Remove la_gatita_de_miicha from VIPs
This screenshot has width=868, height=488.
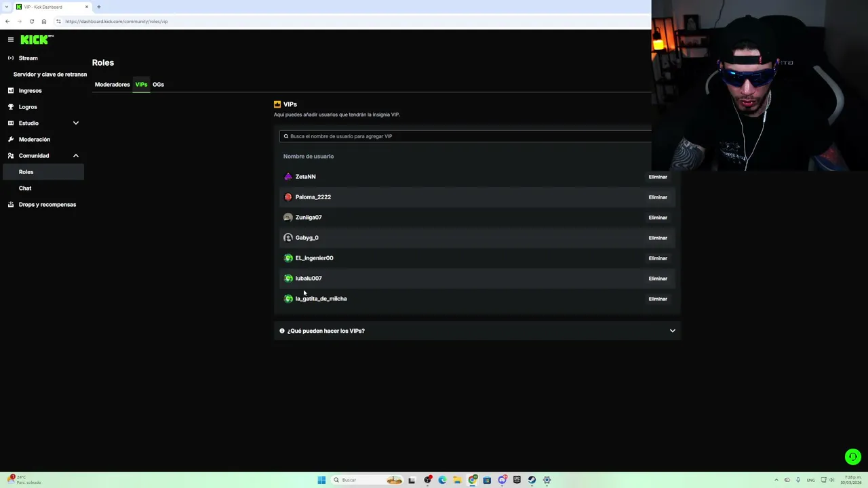coord(658,299)
